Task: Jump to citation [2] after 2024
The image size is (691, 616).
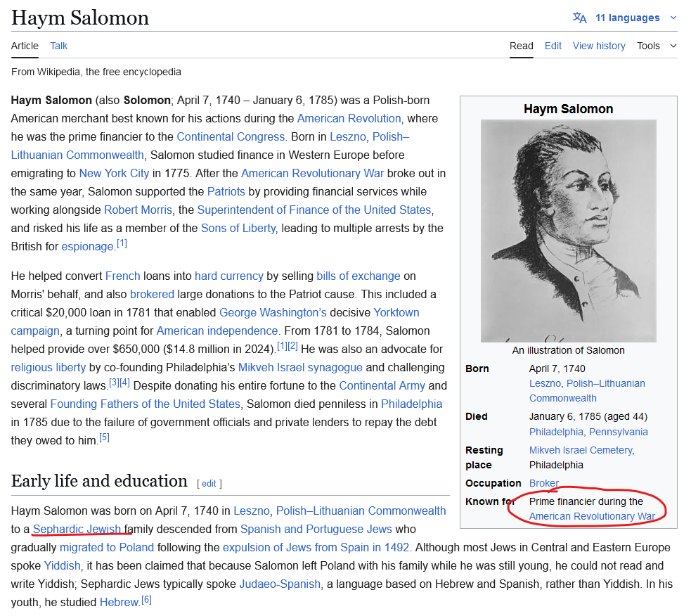Action: click(x=292, y=346)
